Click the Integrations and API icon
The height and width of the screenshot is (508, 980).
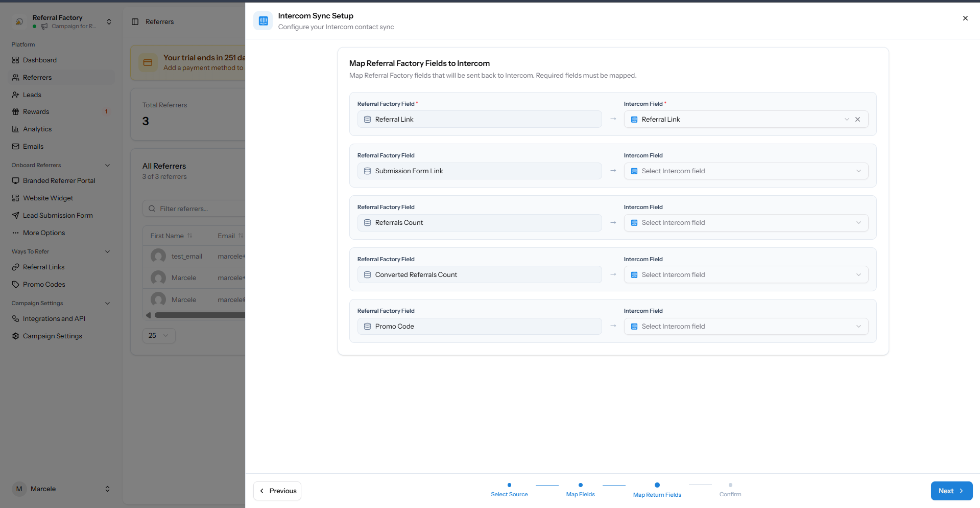(15, 319)
